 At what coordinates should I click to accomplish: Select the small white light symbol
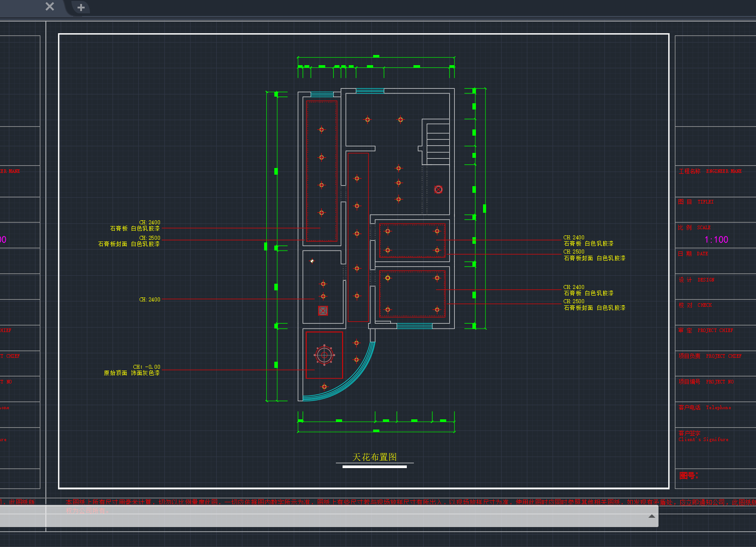click(x=312, y=261)
